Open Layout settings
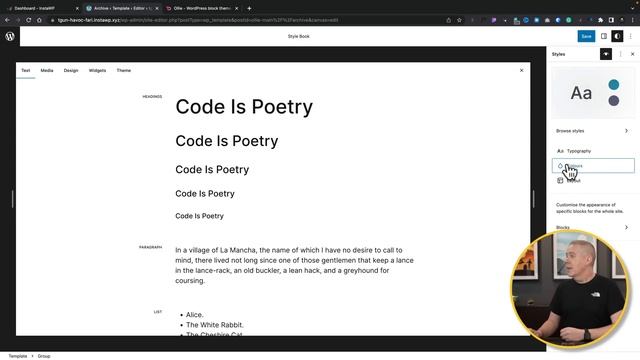 [593, 180]
